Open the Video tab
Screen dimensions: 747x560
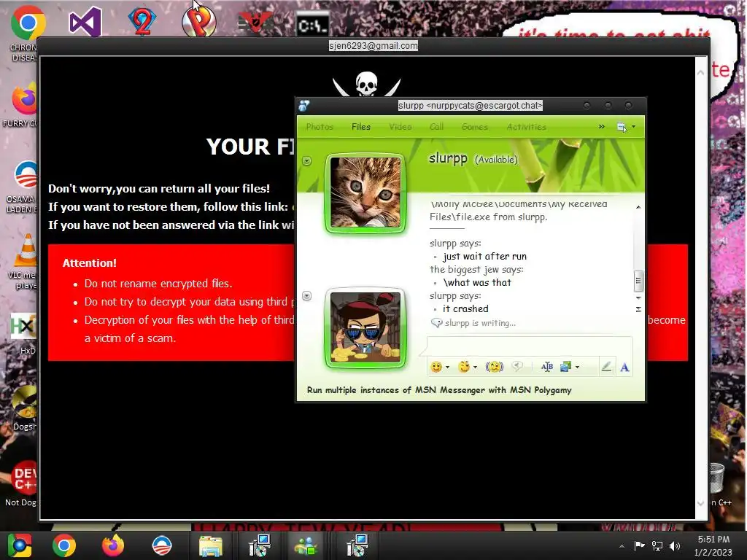point(400,127)
